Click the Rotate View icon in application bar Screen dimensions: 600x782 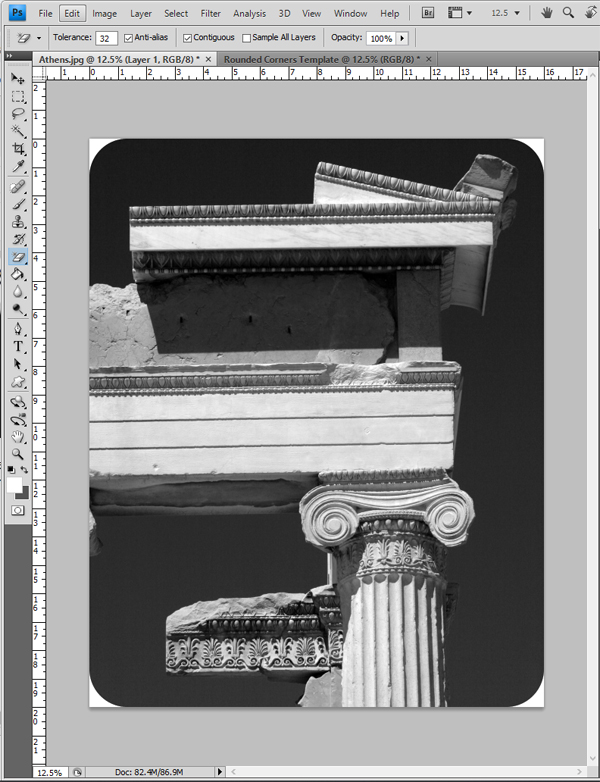tap(591, 13)
